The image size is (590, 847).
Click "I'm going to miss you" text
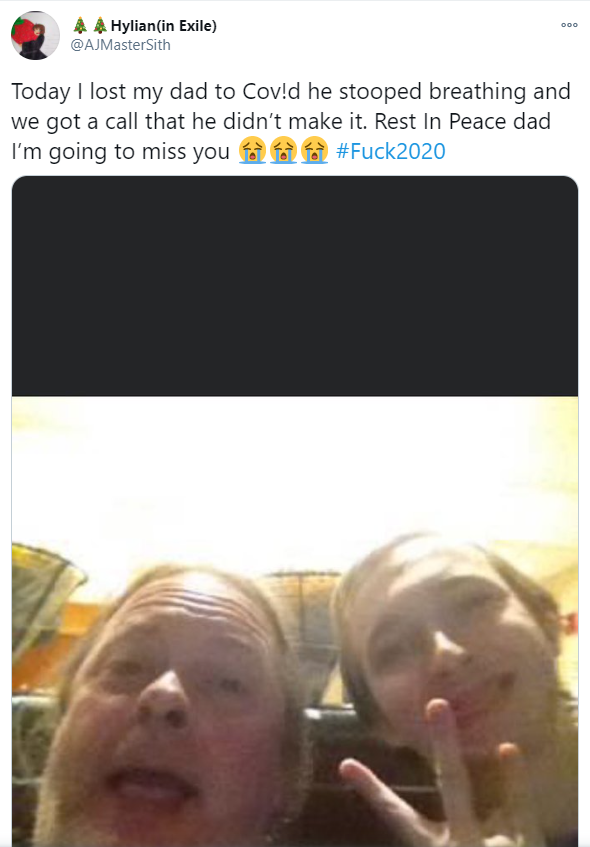coord(121,151)
